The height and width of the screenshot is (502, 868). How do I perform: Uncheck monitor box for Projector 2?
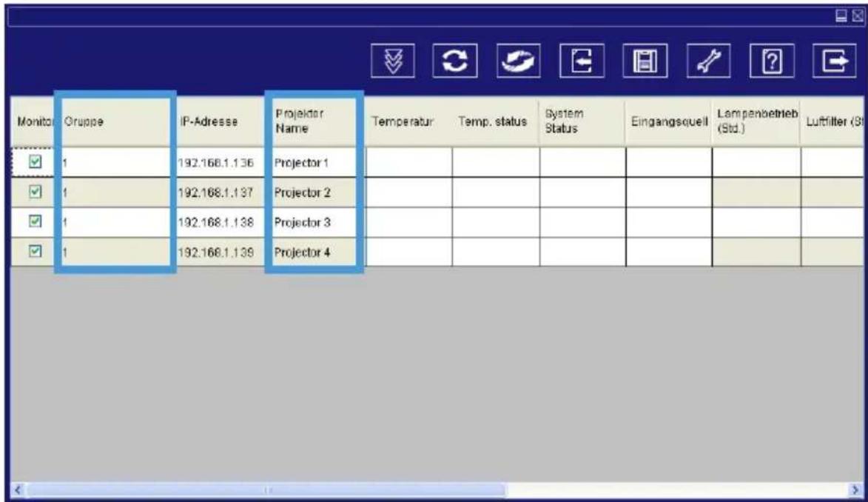pos(35,192)
